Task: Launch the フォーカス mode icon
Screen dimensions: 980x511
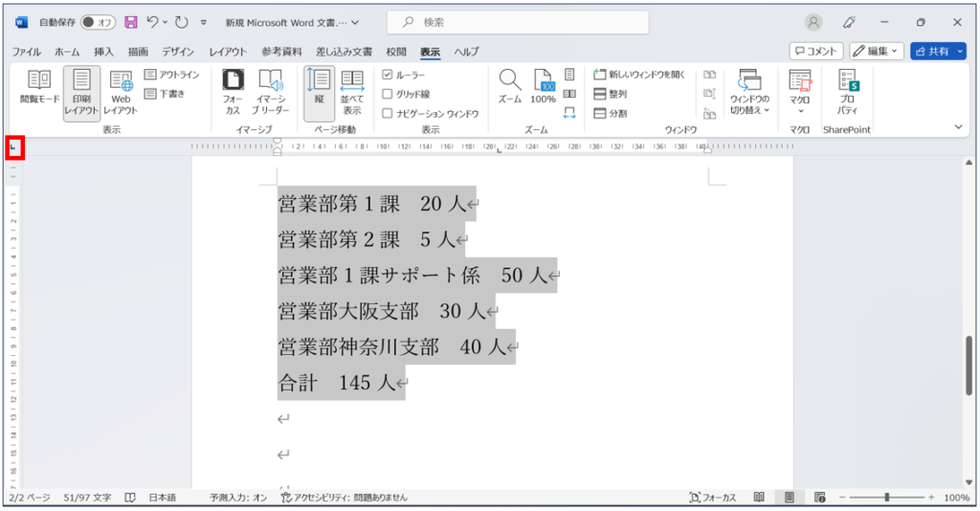Action: (x=234, y=93)
